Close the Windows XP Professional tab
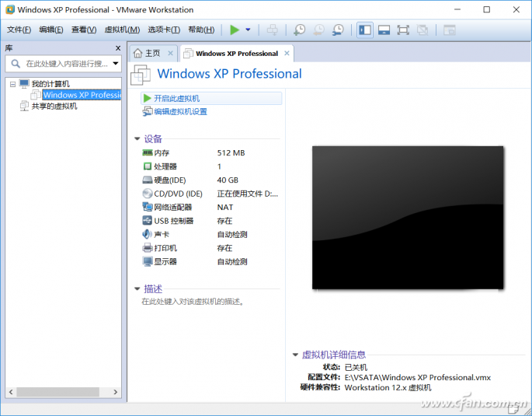The image size is (532, 416). (287, 54)
